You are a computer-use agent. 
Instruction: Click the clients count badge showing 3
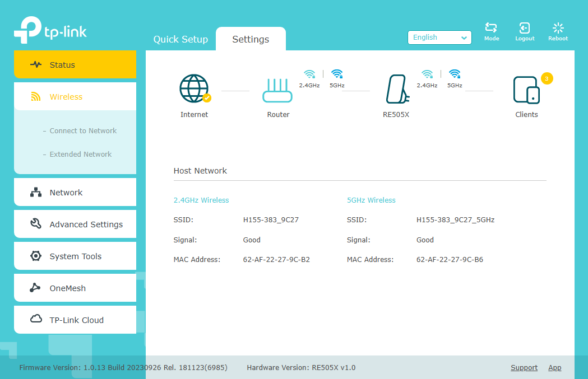click(x=547, y=78)
